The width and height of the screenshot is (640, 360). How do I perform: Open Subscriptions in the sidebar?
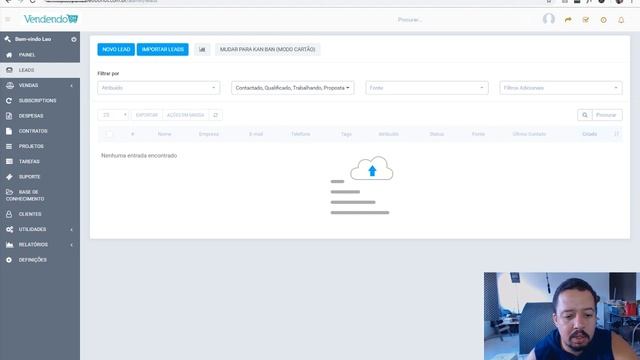pos(40,100)
